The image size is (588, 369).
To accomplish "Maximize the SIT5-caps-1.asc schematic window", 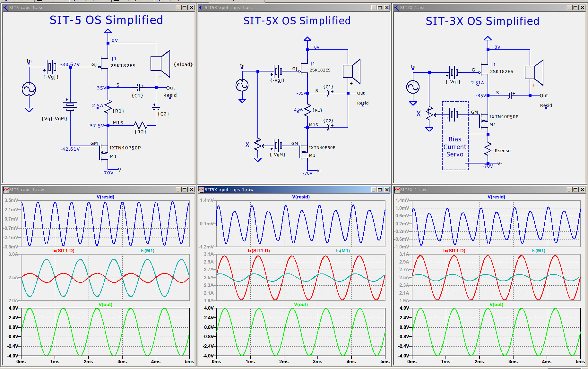I will (185, 7).
